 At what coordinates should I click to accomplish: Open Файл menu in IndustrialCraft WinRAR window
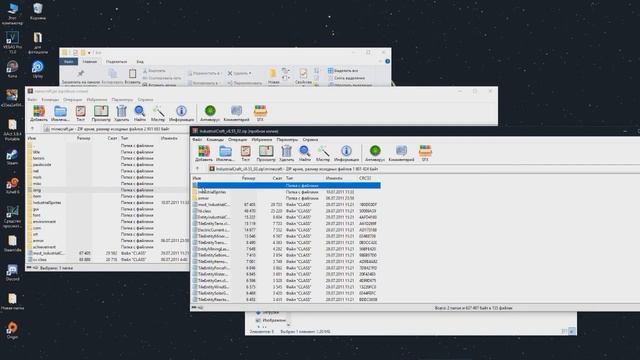197,140
